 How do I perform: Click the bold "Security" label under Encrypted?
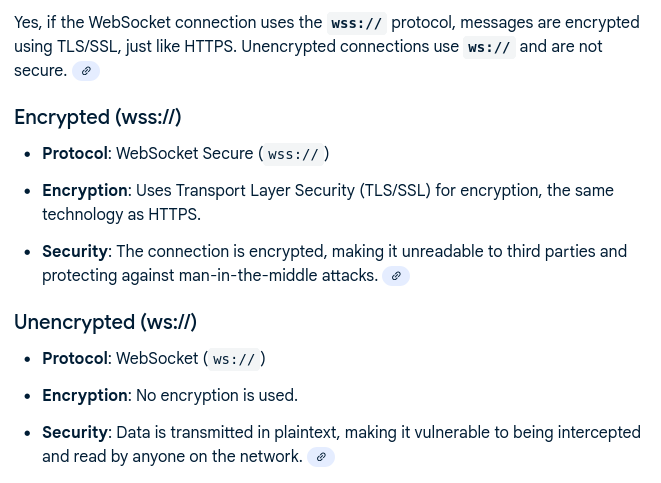tap(75, 252)
